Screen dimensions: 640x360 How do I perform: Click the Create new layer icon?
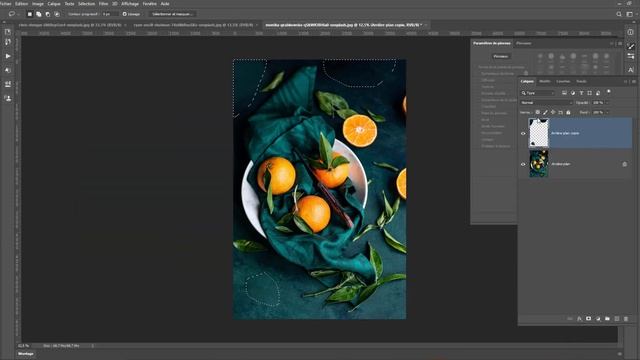click(617, 319)
